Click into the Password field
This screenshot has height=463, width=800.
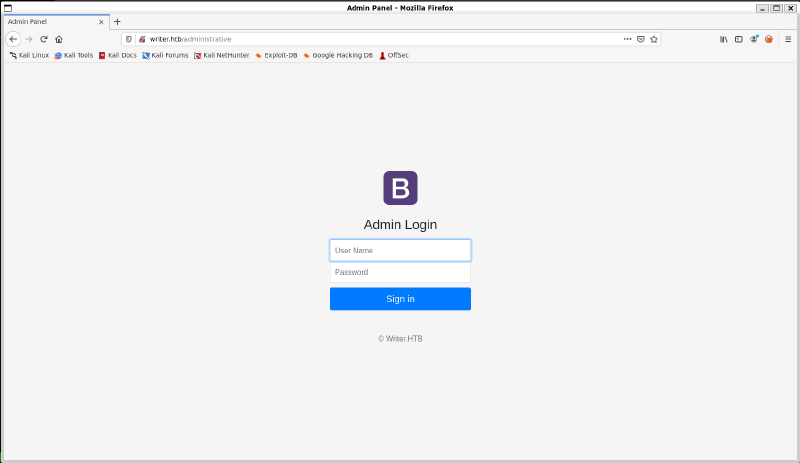[400, 272]
